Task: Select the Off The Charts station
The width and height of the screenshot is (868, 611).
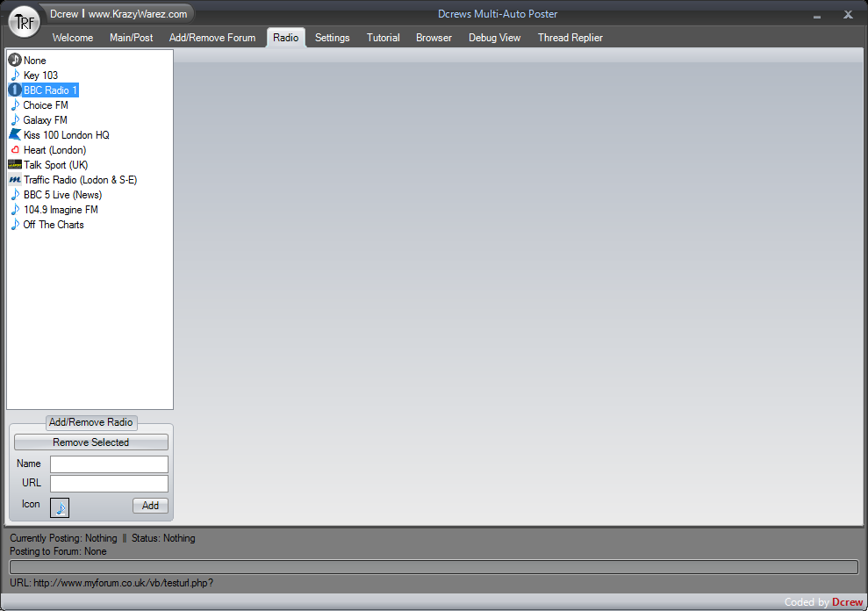Action: tap(54, 225)
